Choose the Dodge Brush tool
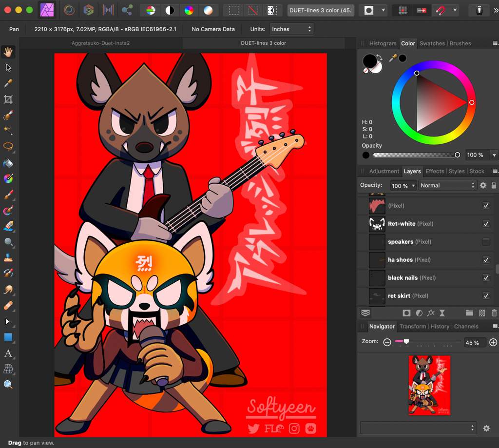The width and height of the screenshot is (499, 448). tap(8, 242)
